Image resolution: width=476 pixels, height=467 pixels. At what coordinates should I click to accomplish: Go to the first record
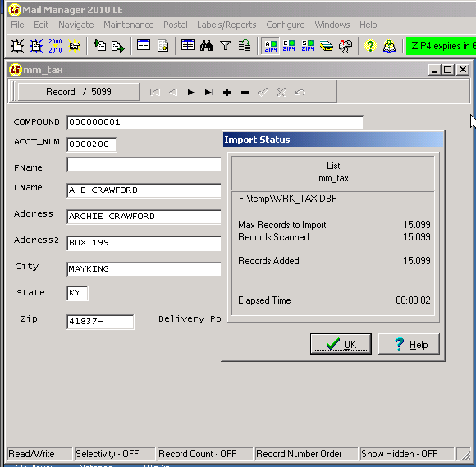[x=155, y=92]
